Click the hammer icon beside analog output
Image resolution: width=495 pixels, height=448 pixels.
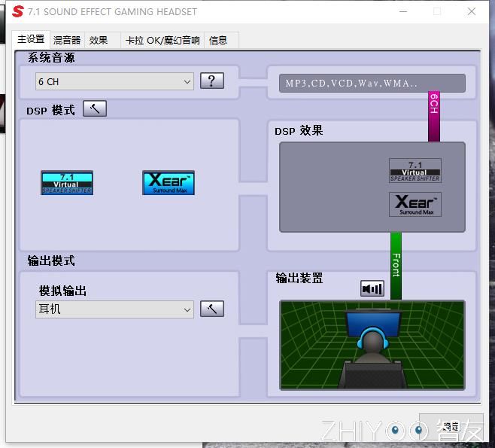coord(212,309)
